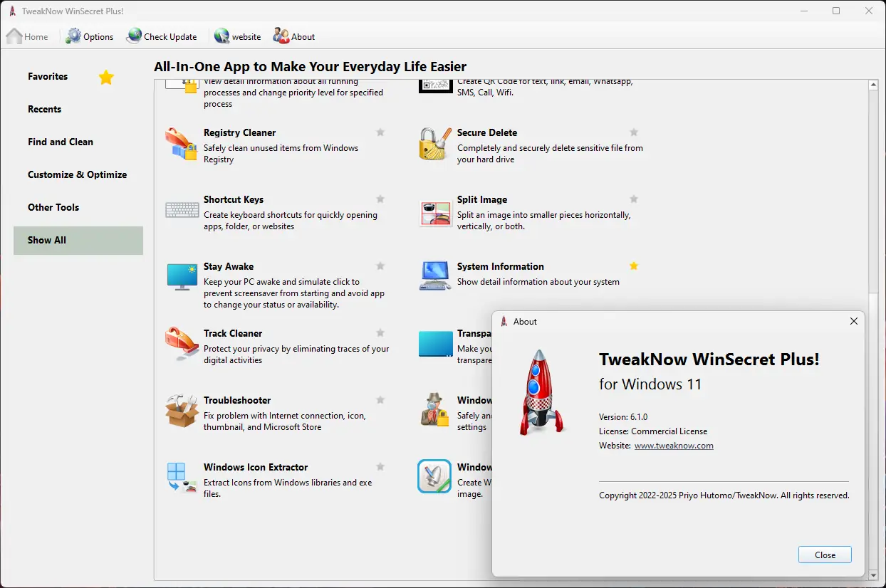Toggle favorite star for Track Cleaner

pyautogui.click(x=380, y=333)
